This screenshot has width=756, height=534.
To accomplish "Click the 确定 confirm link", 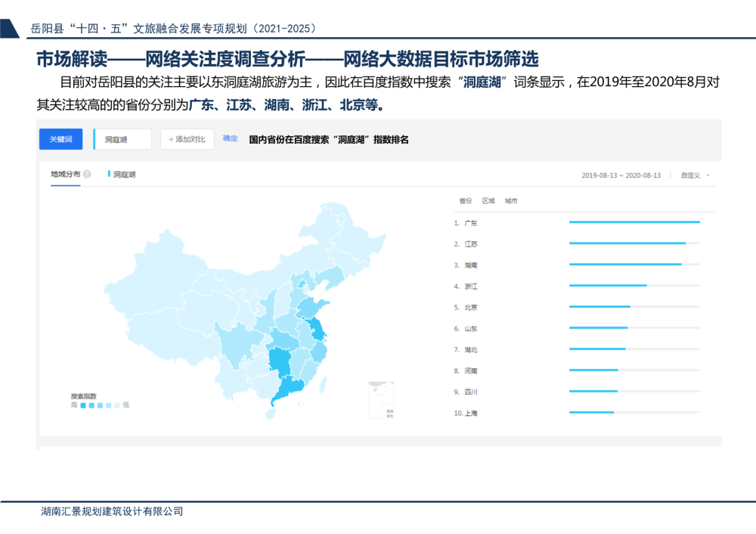I will click(231, 139).
